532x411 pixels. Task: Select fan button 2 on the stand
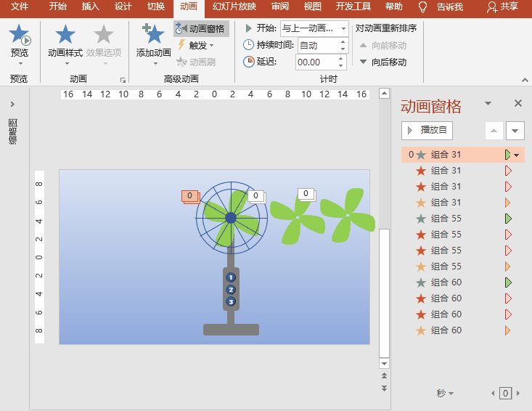(231, 290)
